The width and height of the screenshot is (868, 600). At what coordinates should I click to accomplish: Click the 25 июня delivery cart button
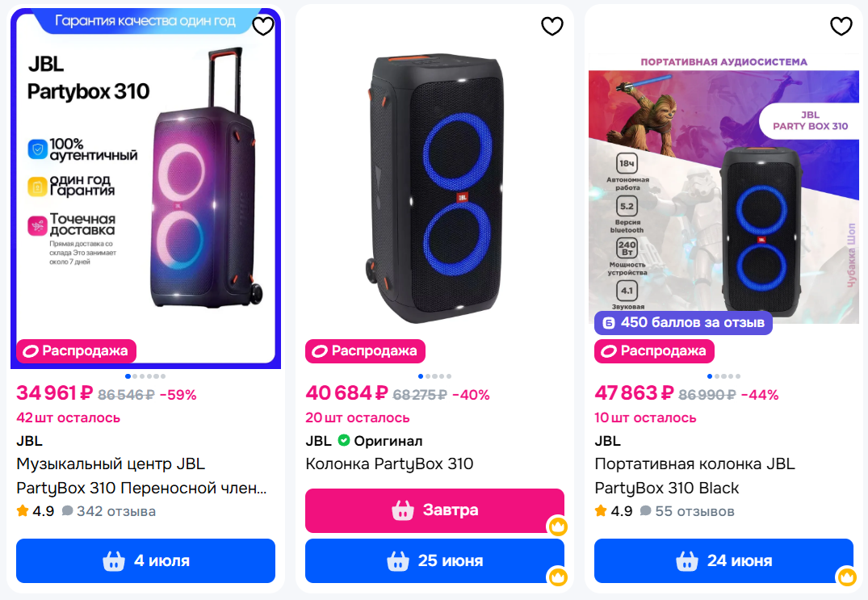pyautogui.click(x=434, y=560)
